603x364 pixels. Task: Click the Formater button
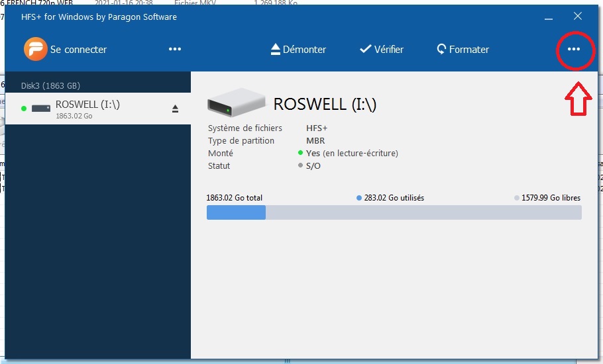point(463,49)
